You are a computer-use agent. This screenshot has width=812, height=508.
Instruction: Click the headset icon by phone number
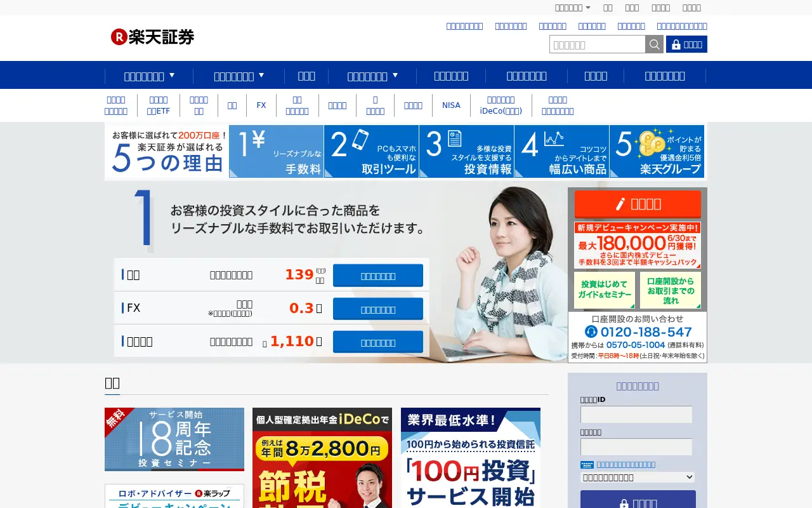(x=591, y=331)
